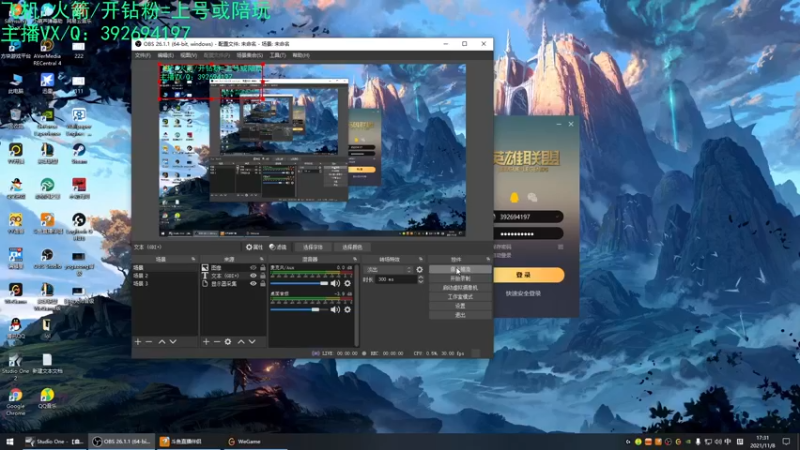Image resolution: width=800 pixels, height=450 pixels.
Task: Pop out the Controls dock panel
Action: 488,259
